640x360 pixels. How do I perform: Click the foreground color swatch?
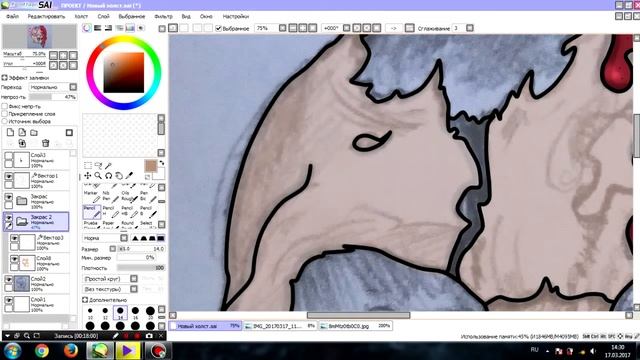pos(151,166)
